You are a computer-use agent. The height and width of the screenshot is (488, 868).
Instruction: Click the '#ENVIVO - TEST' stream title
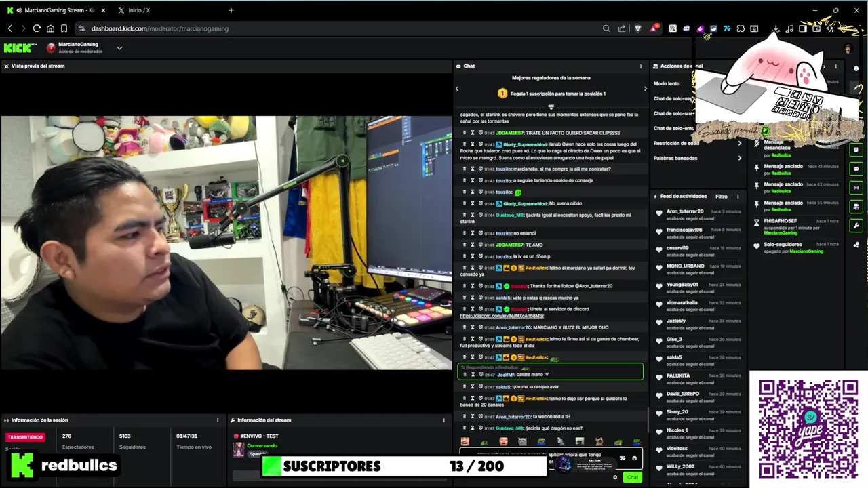pyautogui.click(x=260, y=436)
